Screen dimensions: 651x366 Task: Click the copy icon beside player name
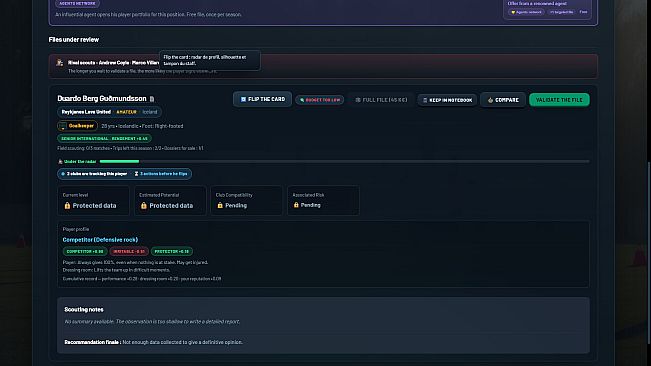(x=152, y=99)
